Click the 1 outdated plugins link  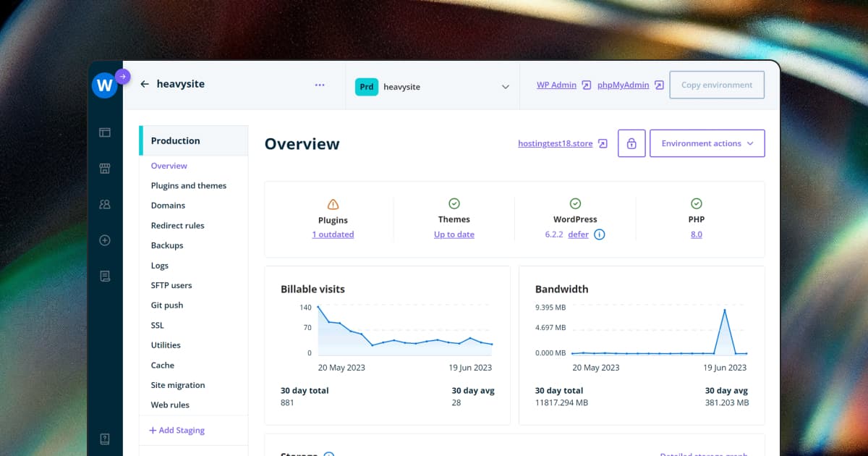coord(333,235)
